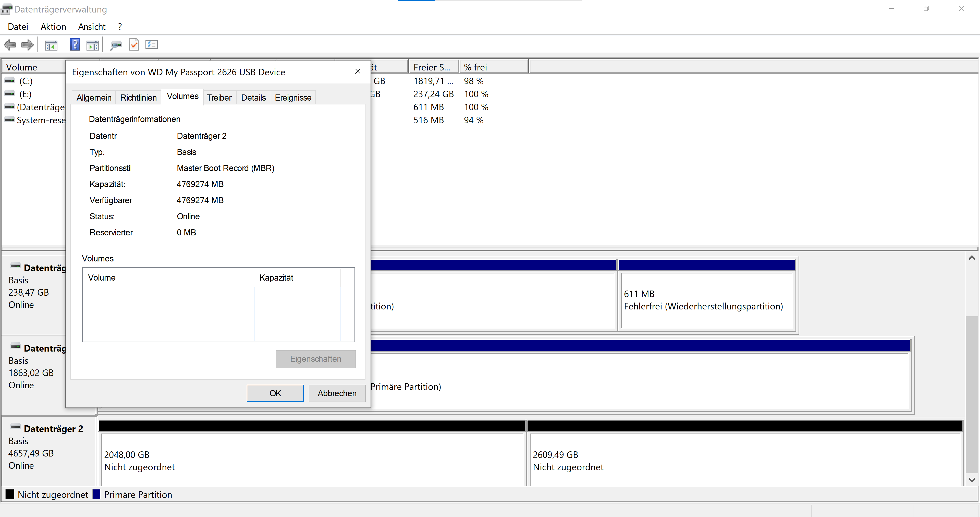Open Help via blue question mark icon
This screenshot has width=980, height=517.
pos(75,45)
